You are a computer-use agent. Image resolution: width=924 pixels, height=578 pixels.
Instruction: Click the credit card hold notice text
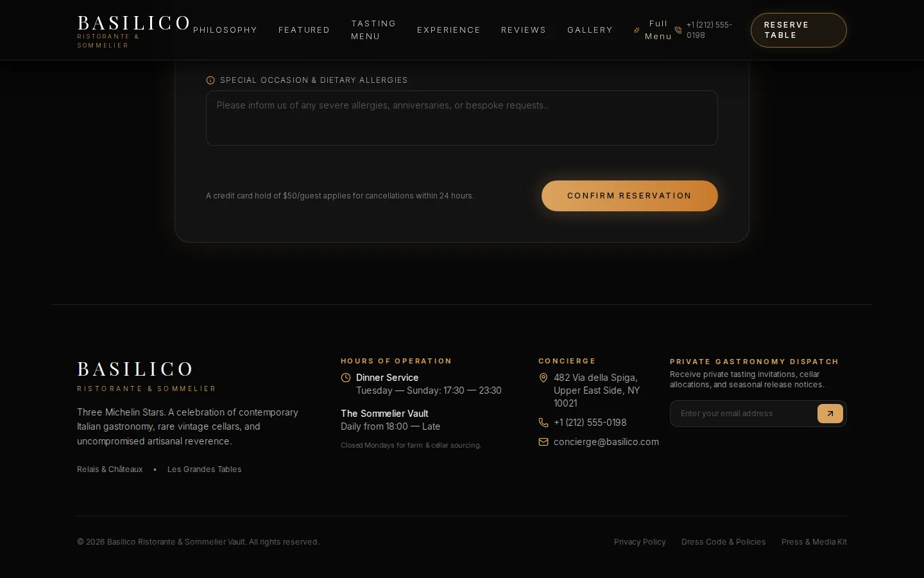coord(340,196)
